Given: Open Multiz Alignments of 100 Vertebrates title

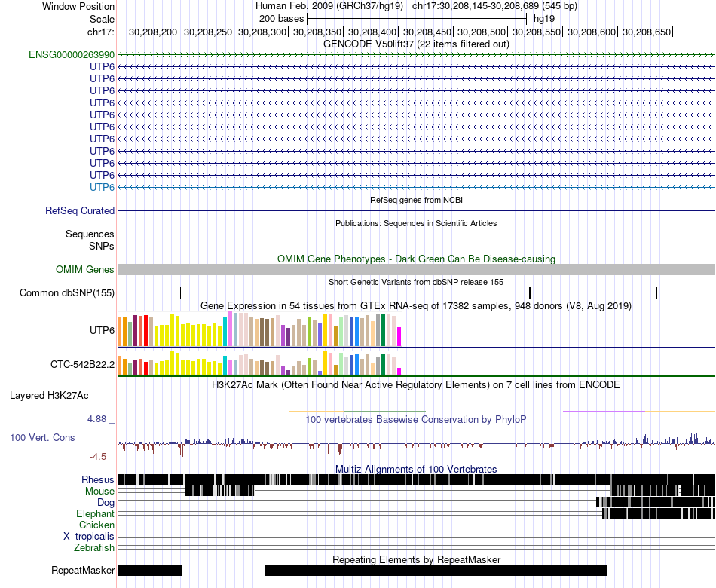Looking at the screenshot, I should coord(416,469).
